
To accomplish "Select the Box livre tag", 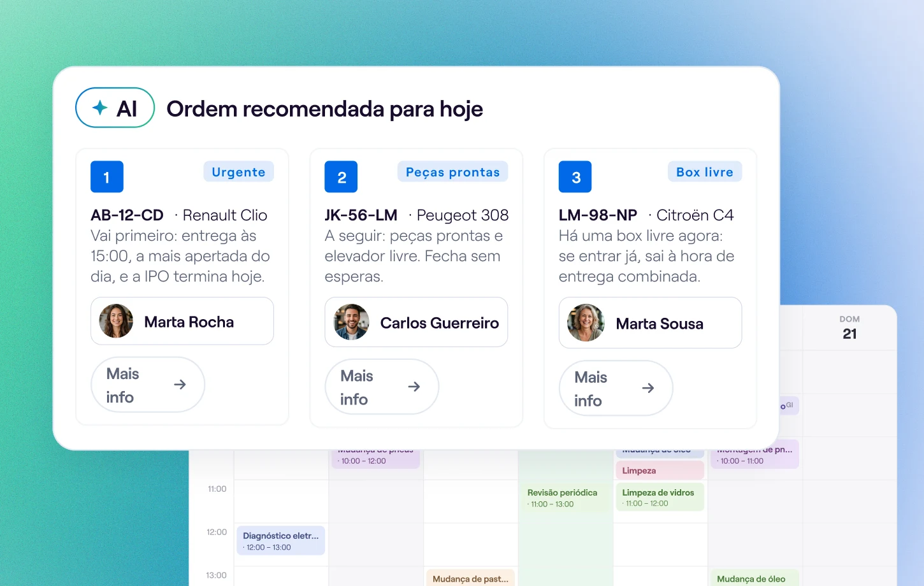I will [x=705, y=172].
